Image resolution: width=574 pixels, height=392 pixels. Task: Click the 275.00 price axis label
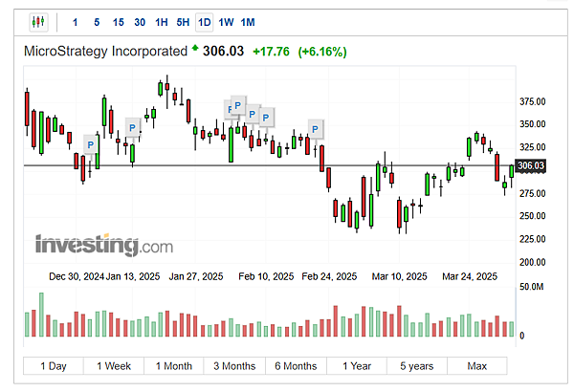(533, 193)
